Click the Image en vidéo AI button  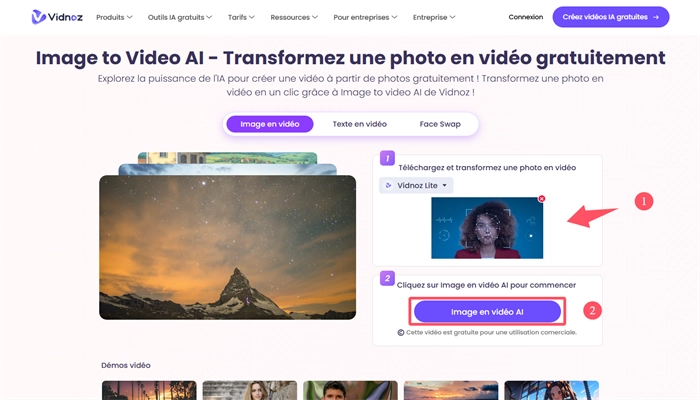[x=487, y=312]
